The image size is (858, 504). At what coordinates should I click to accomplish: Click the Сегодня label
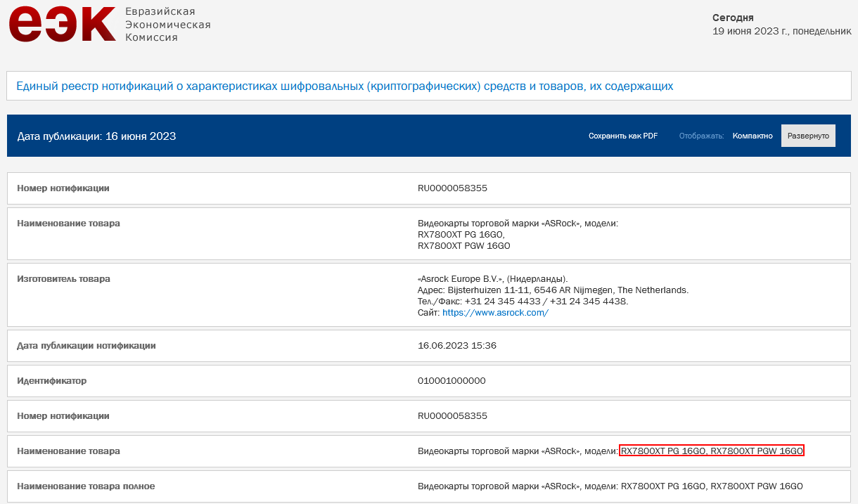[733, 18]
